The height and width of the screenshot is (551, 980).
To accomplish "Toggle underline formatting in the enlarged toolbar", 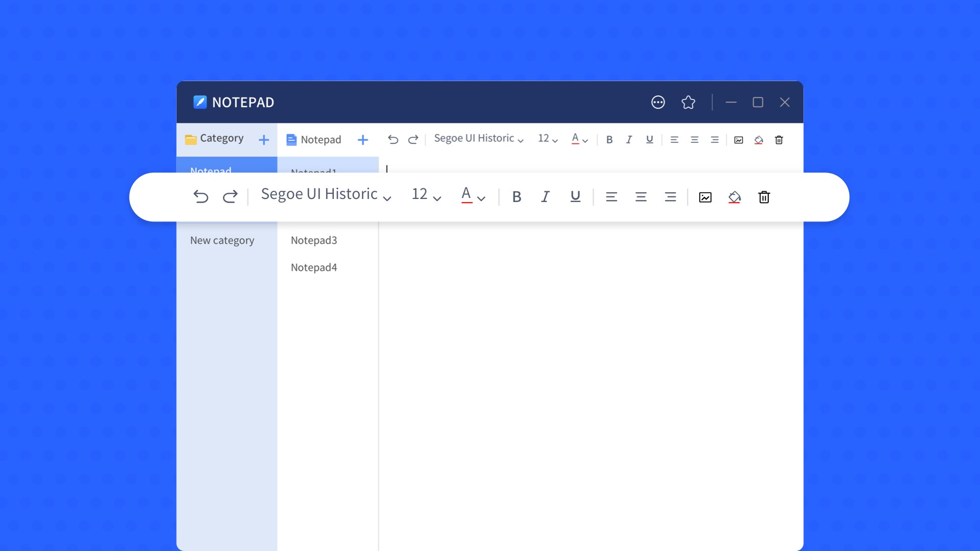I will [x=575, y=196].
